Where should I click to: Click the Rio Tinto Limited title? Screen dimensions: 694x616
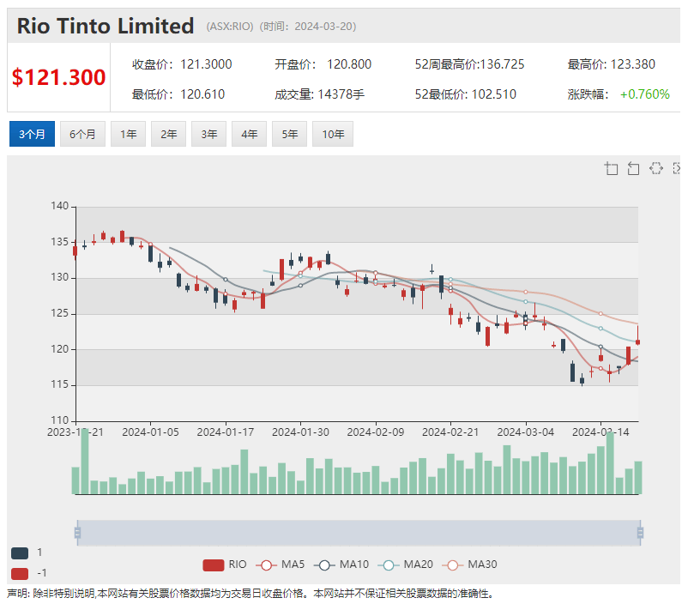pos(106,26)
